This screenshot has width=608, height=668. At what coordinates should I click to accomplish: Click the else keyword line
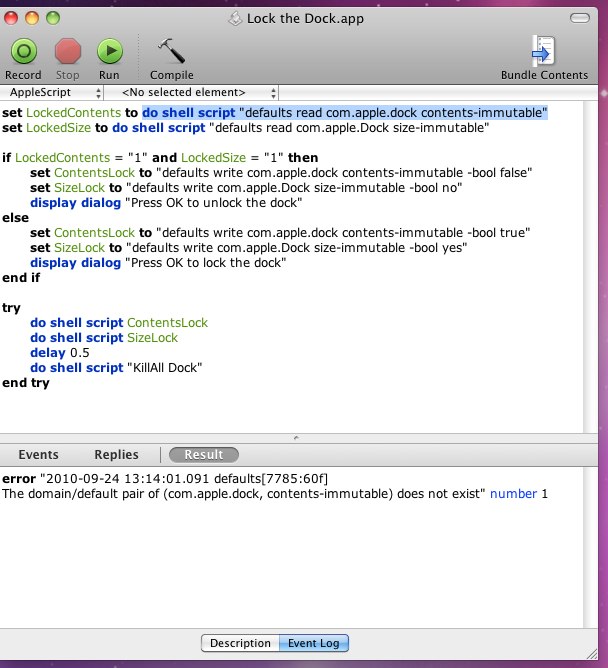(15, 218)
